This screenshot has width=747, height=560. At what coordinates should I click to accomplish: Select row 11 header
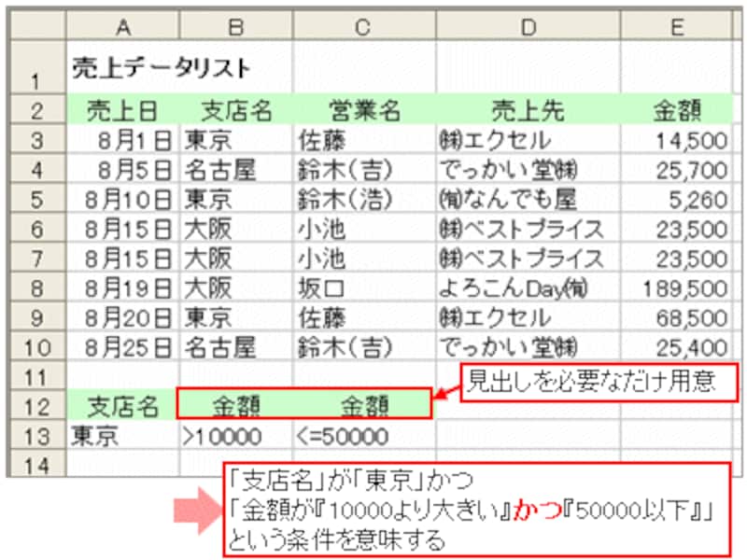pos(37,376)
